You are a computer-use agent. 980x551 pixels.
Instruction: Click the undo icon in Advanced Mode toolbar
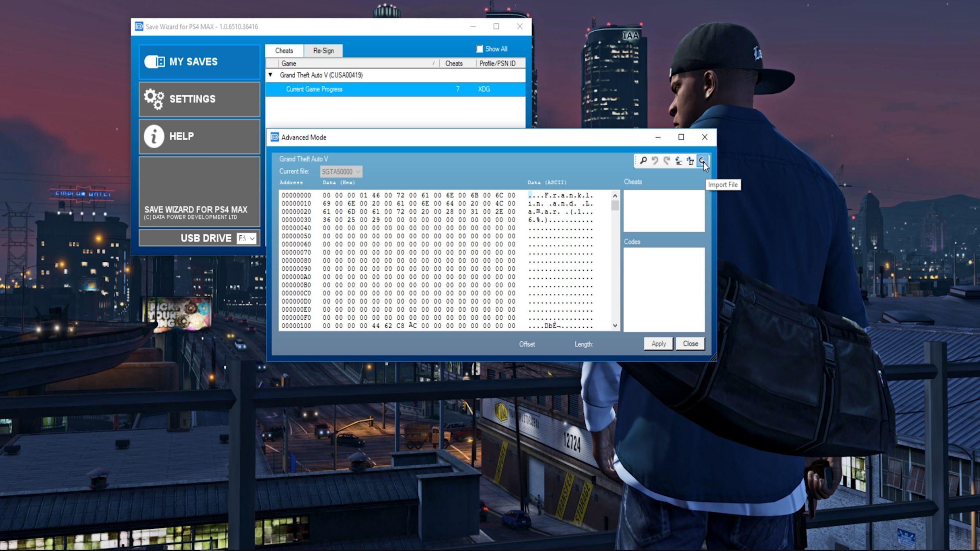pos(654,160)
